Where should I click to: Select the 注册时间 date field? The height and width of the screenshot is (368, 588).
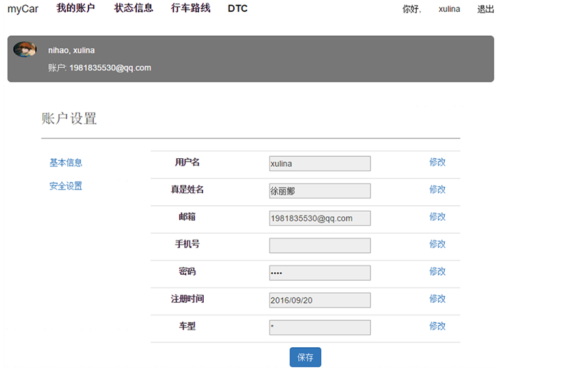[x=320, y=300]
